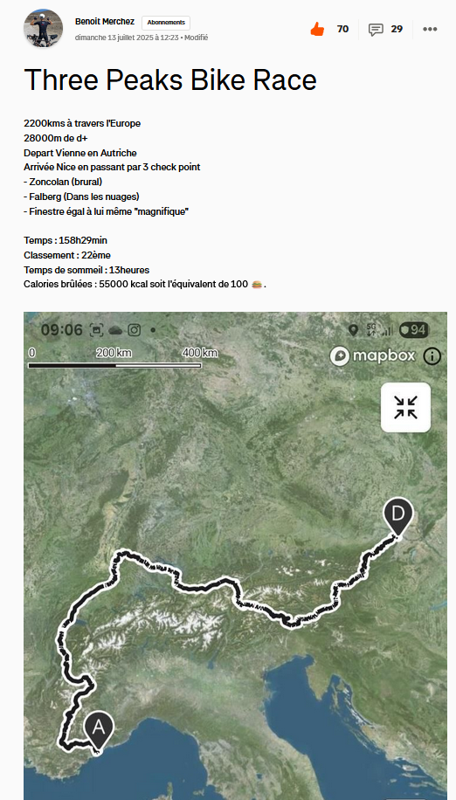The height and width of the screenshot is (800, 456).
Task: Give kudos with the orange thumbs-up icon
Action: 317,29
